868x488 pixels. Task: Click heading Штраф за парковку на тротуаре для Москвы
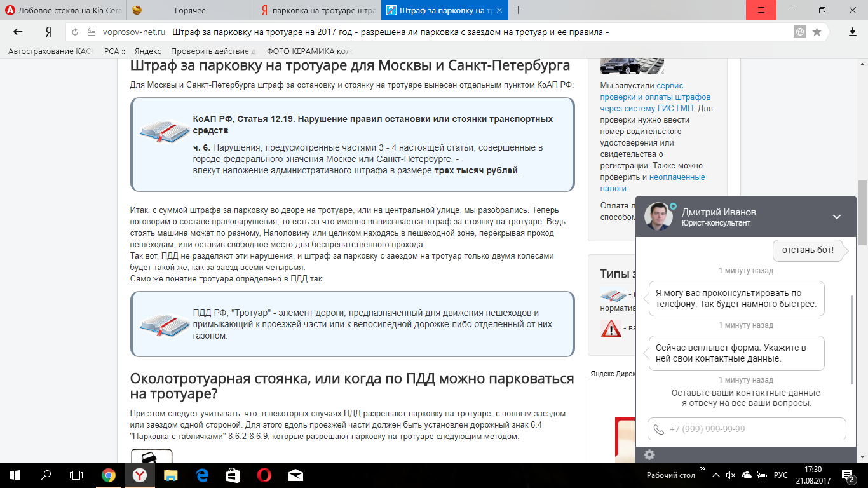[350, 65]
